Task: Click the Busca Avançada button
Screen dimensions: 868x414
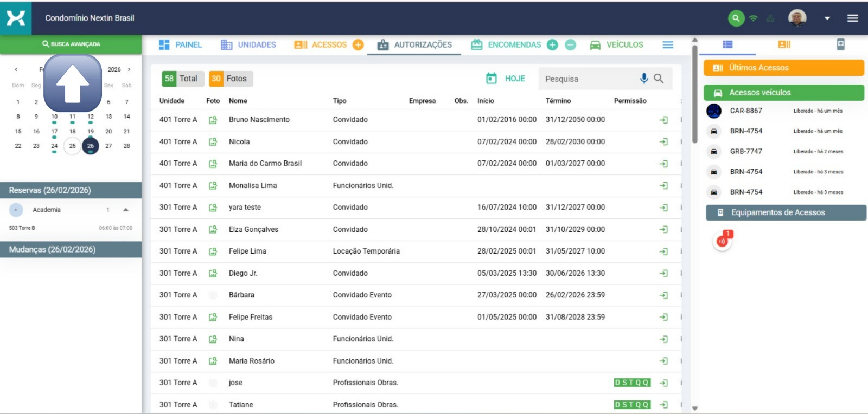Action: point(71,44)
